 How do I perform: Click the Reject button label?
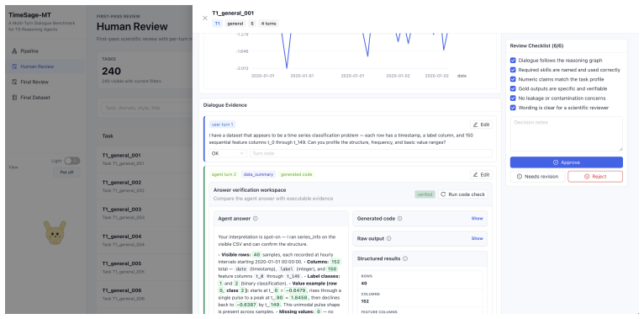coord(599,177)
